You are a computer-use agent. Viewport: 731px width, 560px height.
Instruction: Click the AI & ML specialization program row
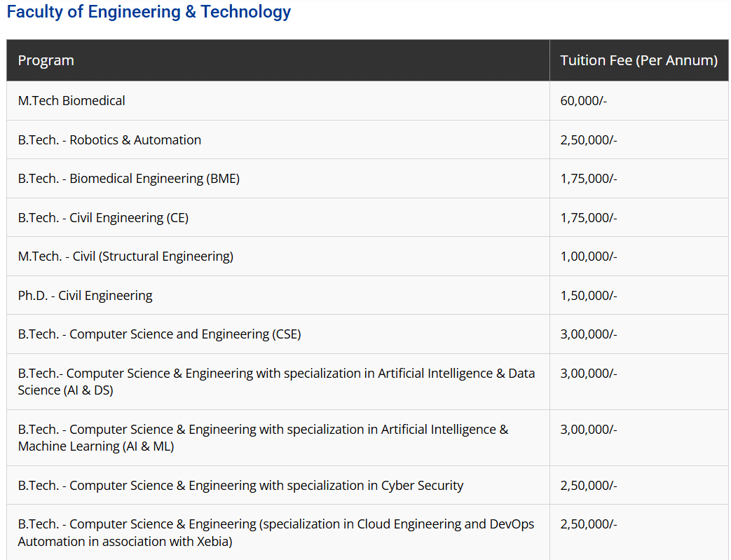point(263,437)
